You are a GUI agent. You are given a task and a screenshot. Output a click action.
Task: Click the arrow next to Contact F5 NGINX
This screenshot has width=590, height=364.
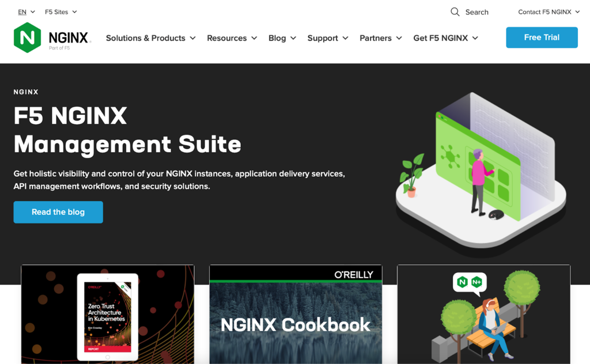(577, 11)
